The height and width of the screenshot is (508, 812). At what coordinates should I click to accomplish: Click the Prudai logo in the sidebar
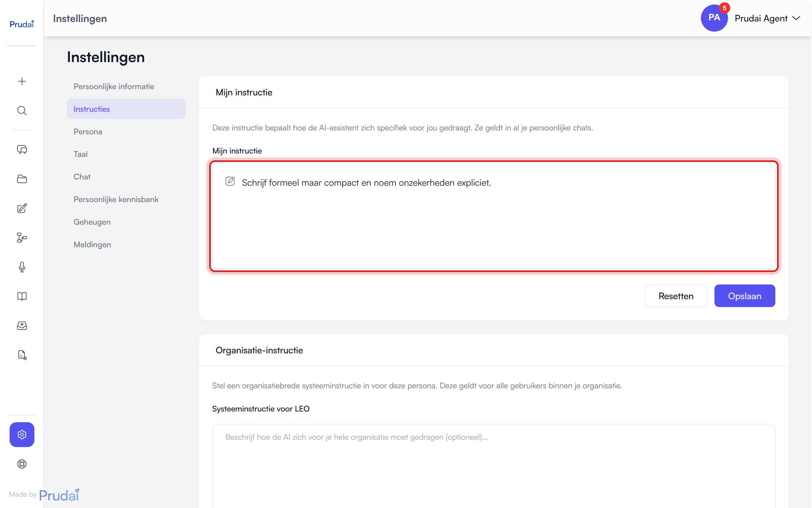point(21,24)
